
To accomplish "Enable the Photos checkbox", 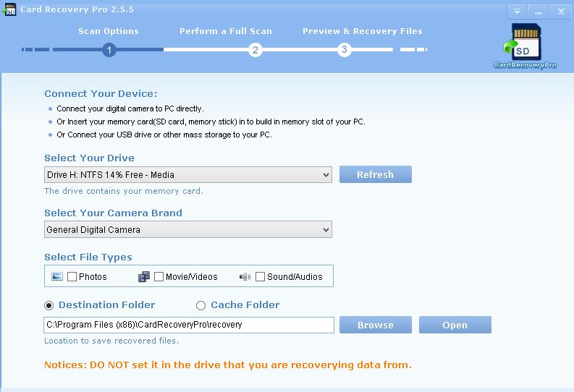I will [x=72, y=276].
